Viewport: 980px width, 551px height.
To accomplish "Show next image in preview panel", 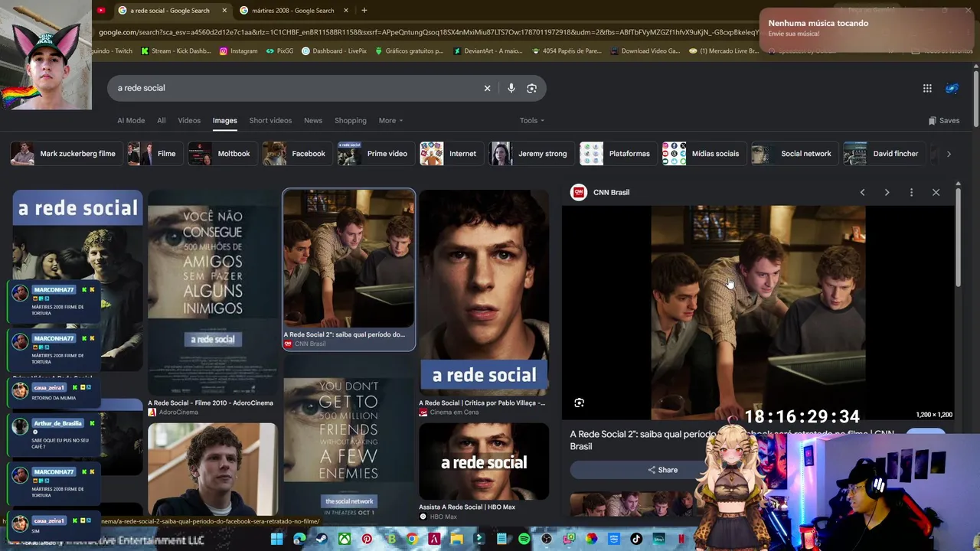I will 887,192.
